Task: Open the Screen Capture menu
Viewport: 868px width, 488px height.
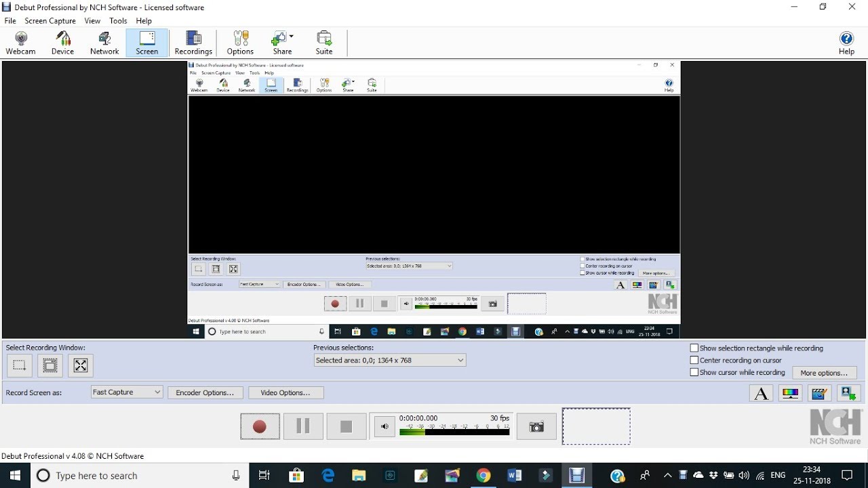Action: [x=50, y=21]
